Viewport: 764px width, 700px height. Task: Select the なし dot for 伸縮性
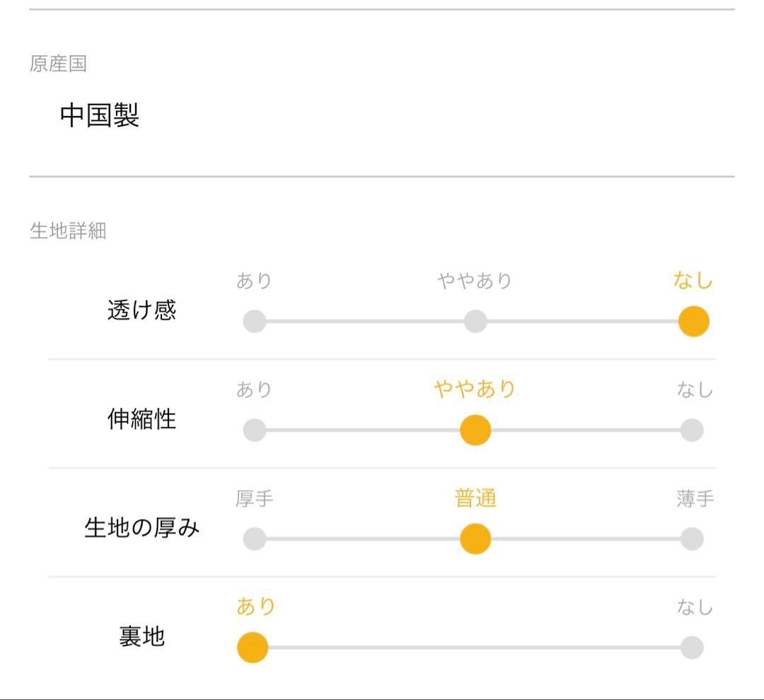pos(692,430)
